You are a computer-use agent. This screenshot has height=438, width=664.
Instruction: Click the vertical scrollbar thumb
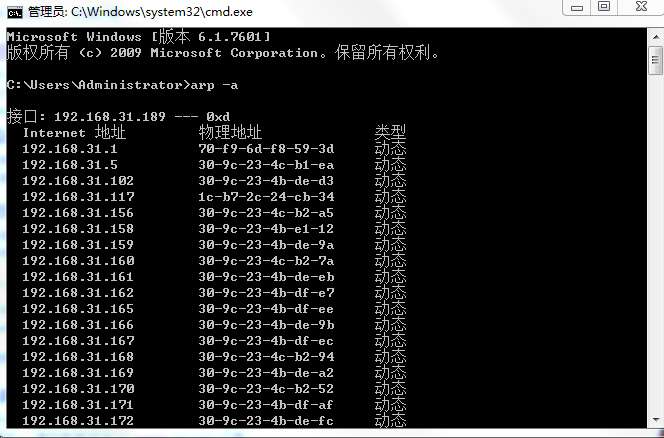point(656,60)
